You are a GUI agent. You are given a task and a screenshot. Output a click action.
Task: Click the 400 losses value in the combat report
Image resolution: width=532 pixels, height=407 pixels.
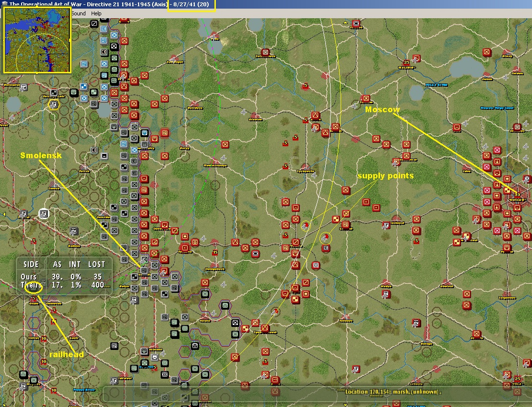tap(98, 285)
